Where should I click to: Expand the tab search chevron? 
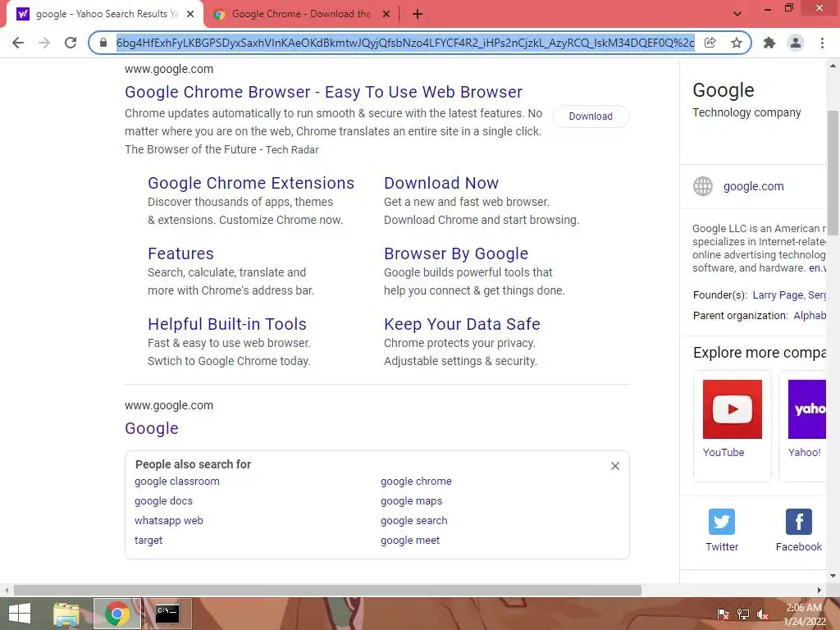737,14
